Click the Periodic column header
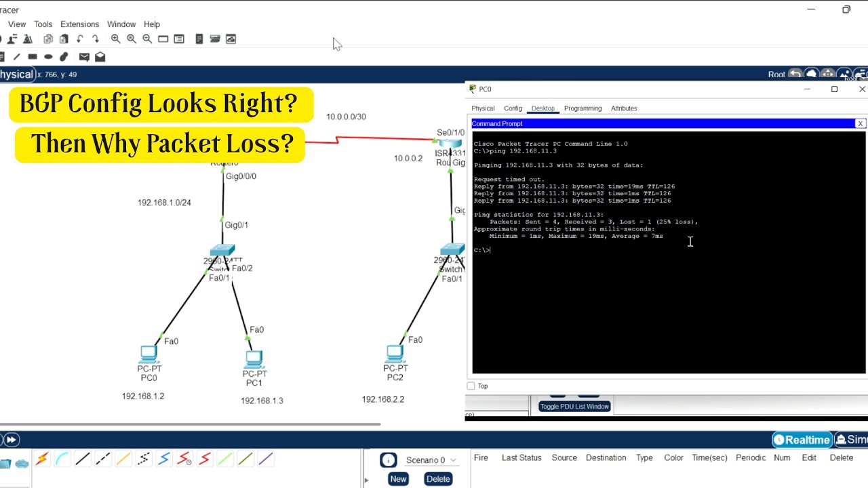The height and width of the screenshot is (488, 868). (x=751, y=457)
